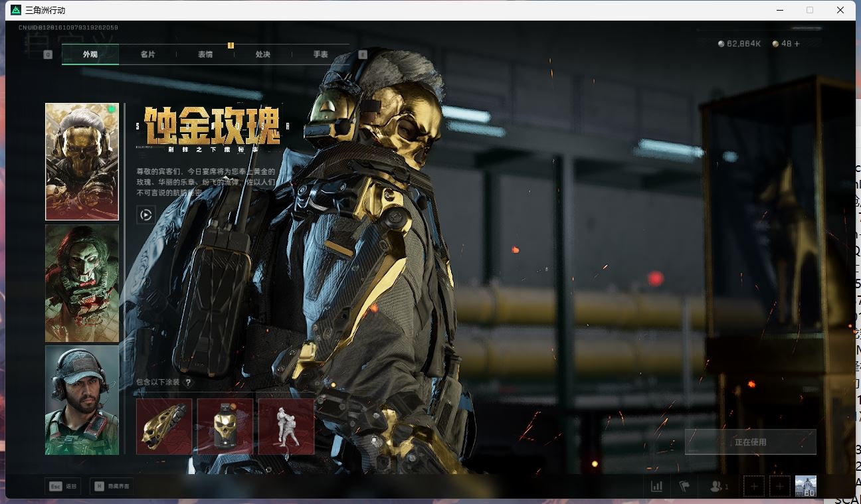Screen dimensions: 861x504
Task: Open the 处决 tab
Action: 263,54
